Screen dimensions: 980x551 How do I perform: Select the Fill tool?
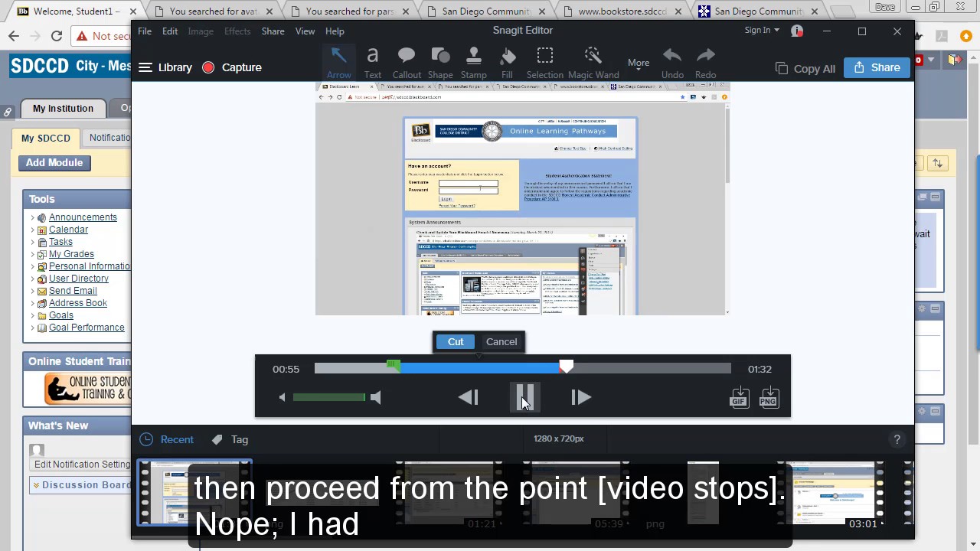coord(507,62)
